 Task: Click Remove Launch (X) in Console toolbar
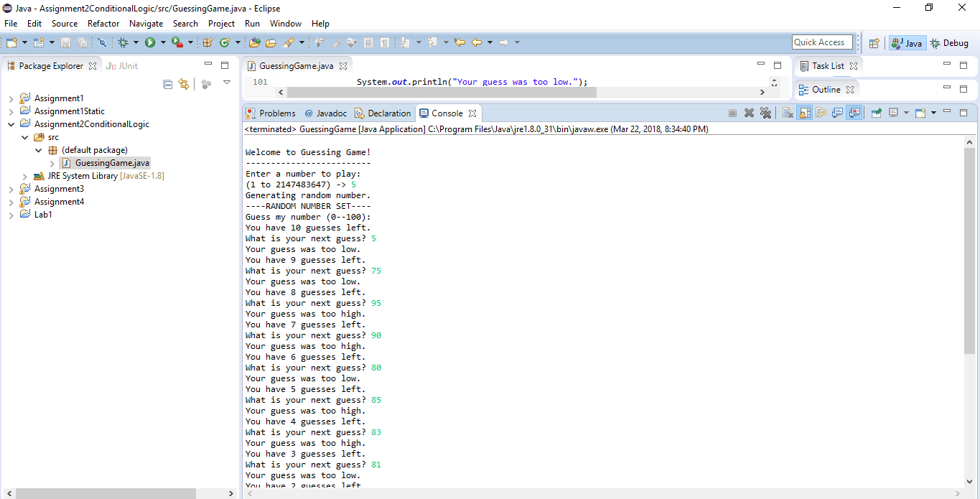pyautogui.click(x=749, y=113)
